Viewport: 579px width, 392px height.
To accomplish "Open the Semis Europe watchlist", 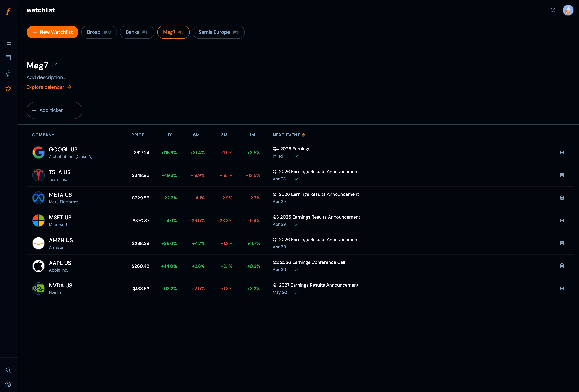I will [x=218, y=32].
